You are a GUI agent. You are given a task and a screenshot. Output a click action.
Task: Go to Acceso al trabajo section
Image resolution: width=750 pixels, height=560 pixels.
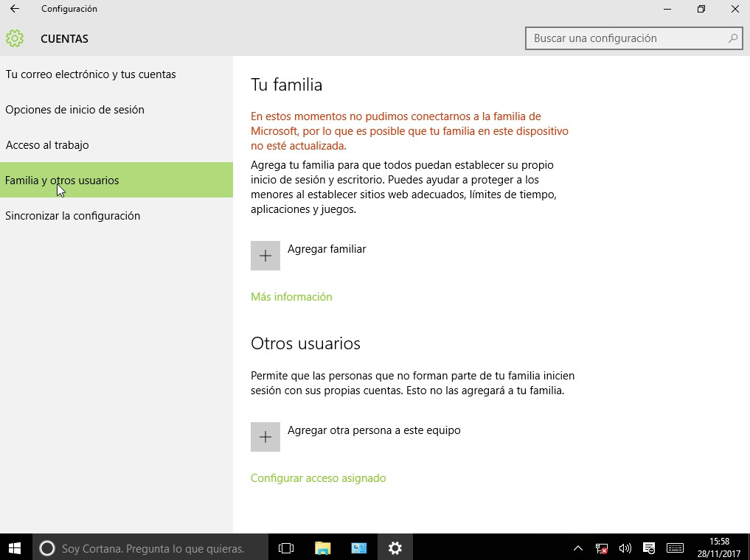47,145
